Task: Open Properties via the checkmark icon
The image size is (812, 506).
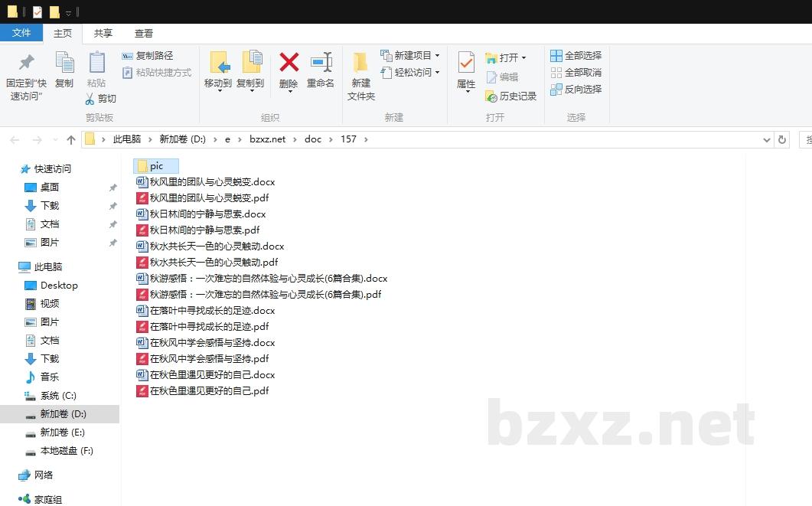Action: coord(466,63)
